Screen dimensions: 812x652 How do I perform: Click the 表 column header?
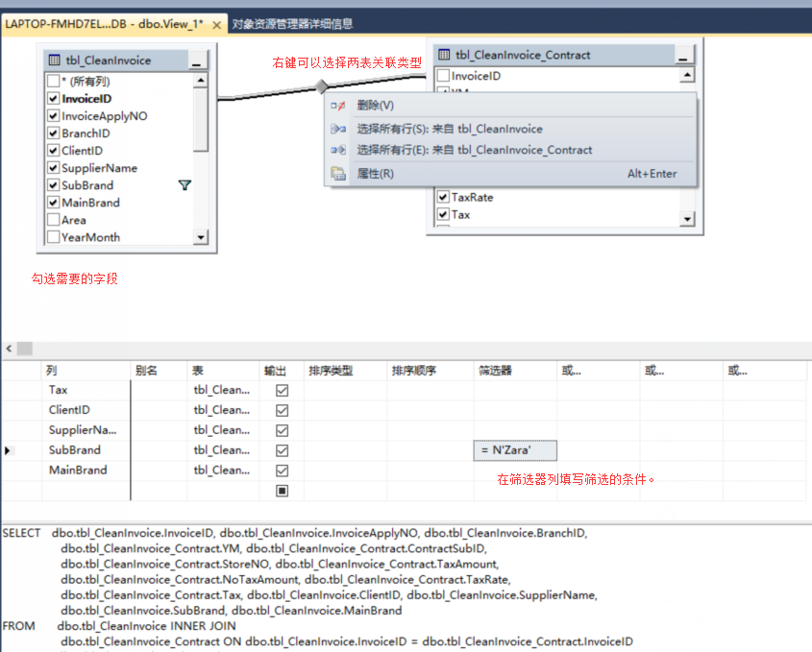[x=223, y=371]
